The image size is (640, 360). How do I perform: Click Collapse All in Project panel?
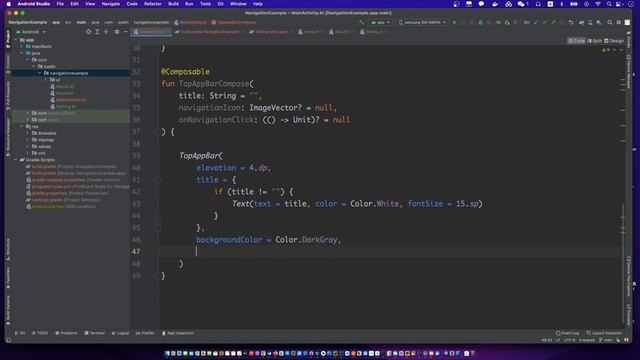click(107, 31)
